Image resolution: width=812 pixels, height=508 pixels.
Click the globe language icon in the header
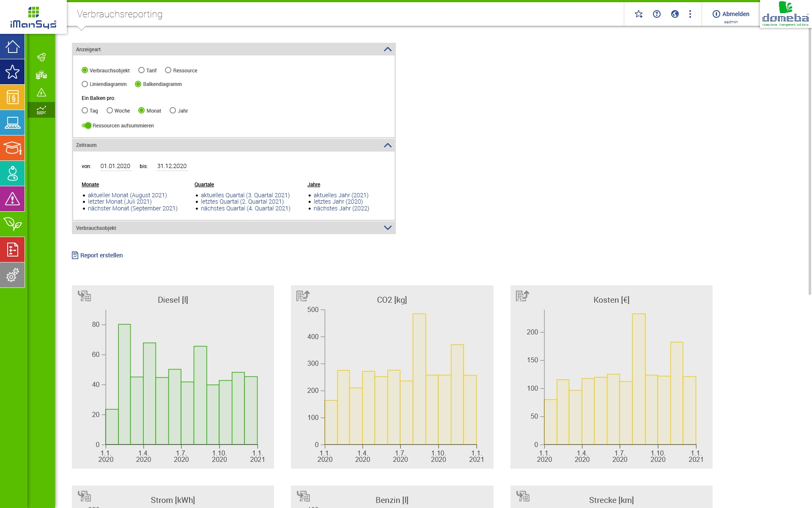point(675,14)
